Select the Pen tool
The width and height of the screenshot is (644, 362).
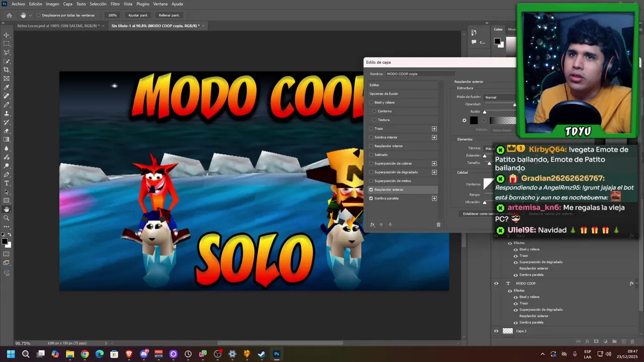7,174
